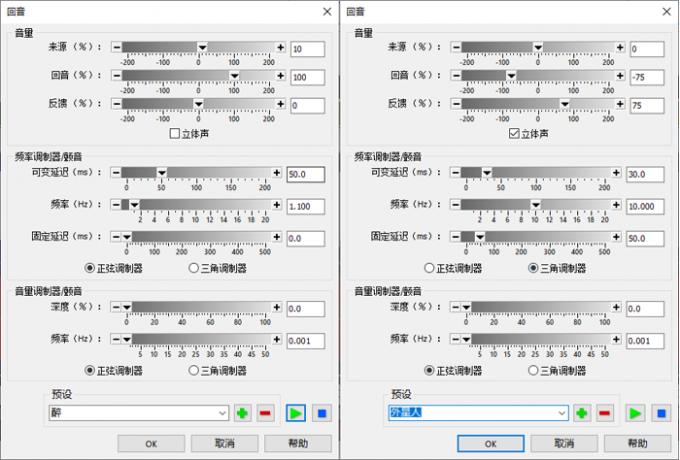
Task: Decrease 可变延迟 with the minus button in the right dialog
Action: coord(455,173)
